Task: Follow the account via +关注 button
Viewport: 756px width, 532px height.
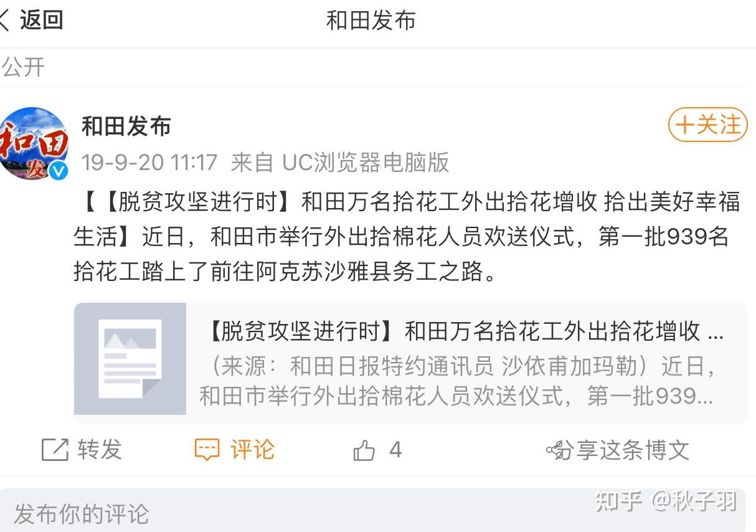Action: (707, 125)
